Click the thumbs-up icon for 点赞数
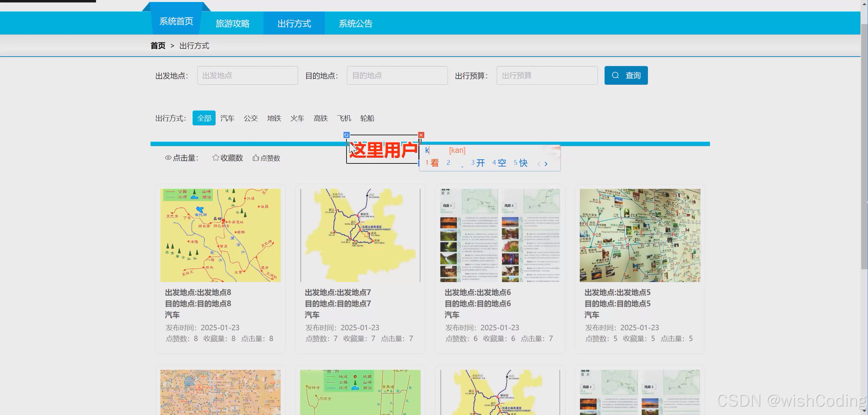Image resolution: width=868 pixels, height=415 pixels. [x=256, y=158]
